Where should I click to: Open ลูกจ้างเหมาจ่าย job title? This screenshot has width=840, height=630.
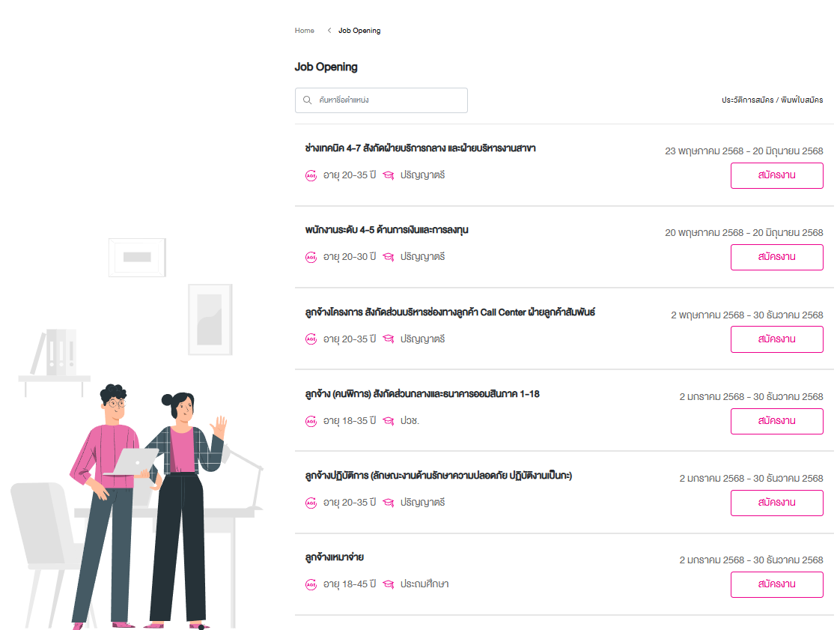[x=335, y=557]
